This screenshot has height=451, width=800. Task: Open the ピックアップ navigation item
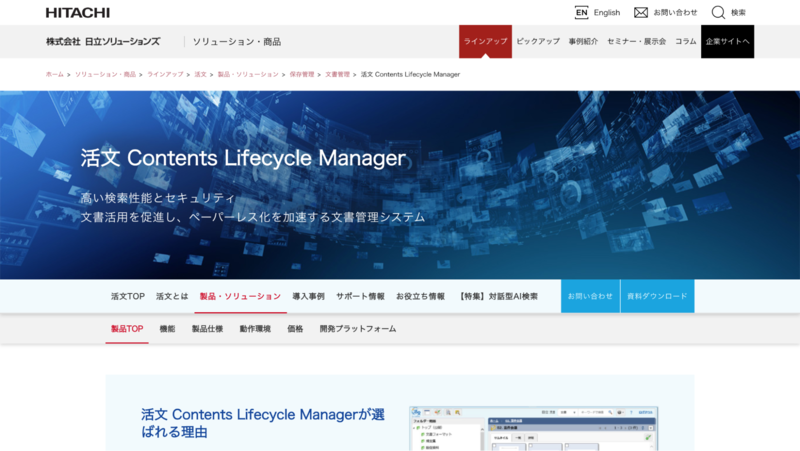pos(538,41)
